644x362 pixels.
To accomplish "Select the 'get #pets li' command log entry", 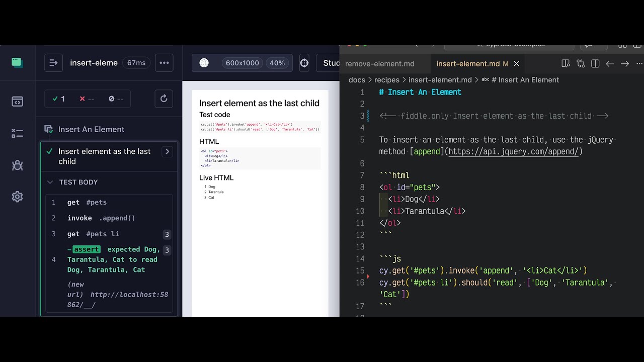I will point(109,234).
